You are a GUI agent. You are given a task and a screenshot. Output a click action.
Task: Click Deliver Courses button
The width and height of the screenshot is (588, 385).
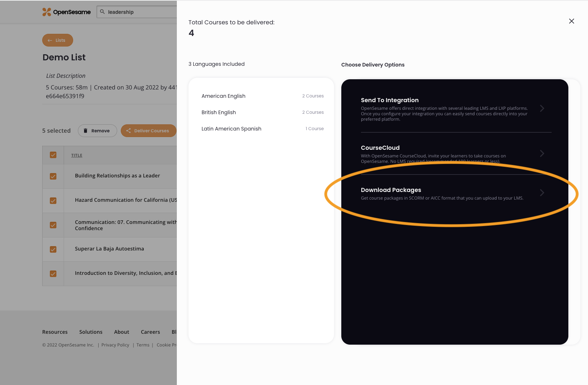(148, 131)
